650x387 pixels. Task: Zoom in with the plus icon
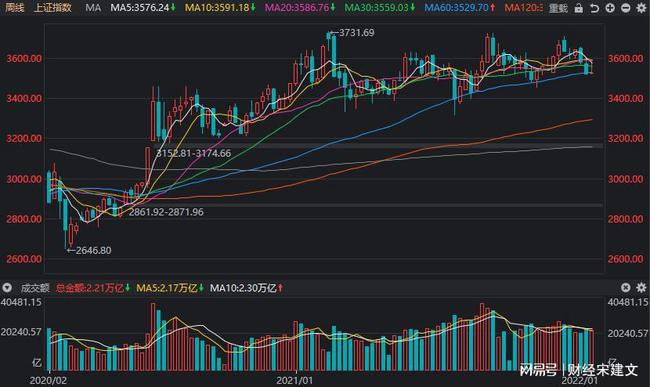pos(610,8)
